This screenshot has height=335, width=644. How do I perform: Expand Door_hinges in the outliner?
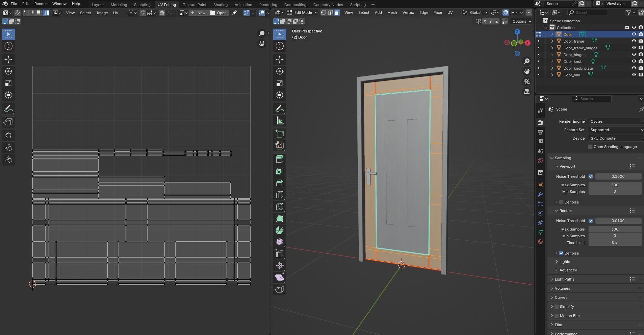click(552, 54)
